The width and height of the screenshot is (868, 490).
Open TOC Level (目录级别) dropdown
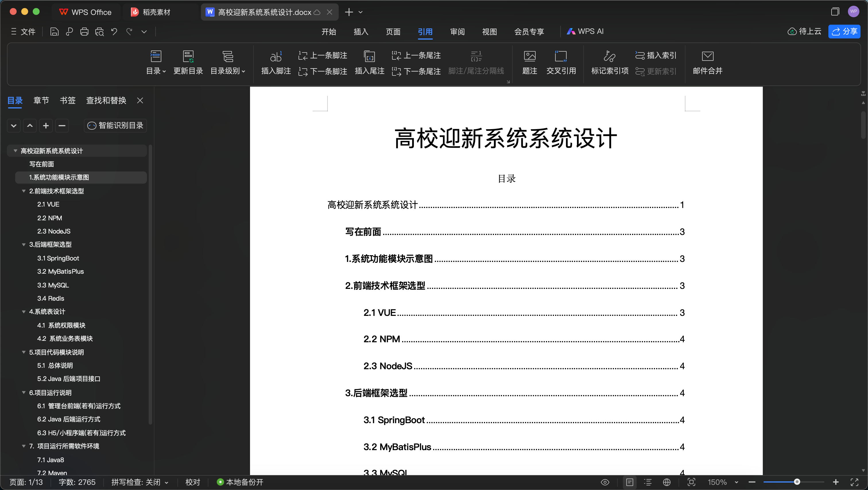pyautogui.click(x=228, y=63)
